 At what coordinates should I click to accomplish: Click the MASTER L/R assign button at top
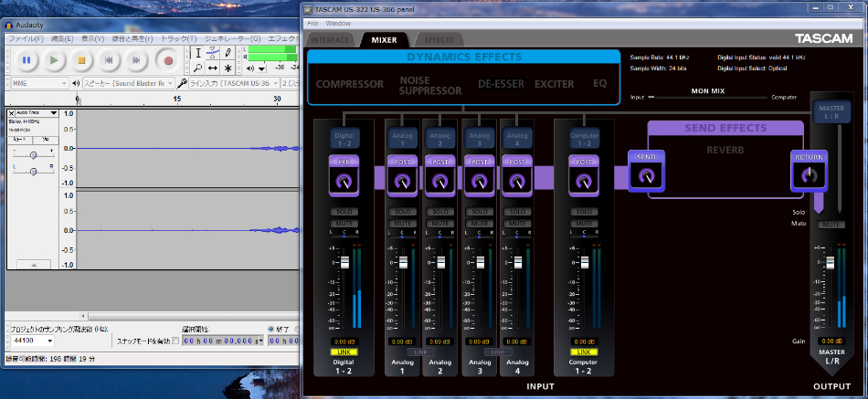point(831,111)
